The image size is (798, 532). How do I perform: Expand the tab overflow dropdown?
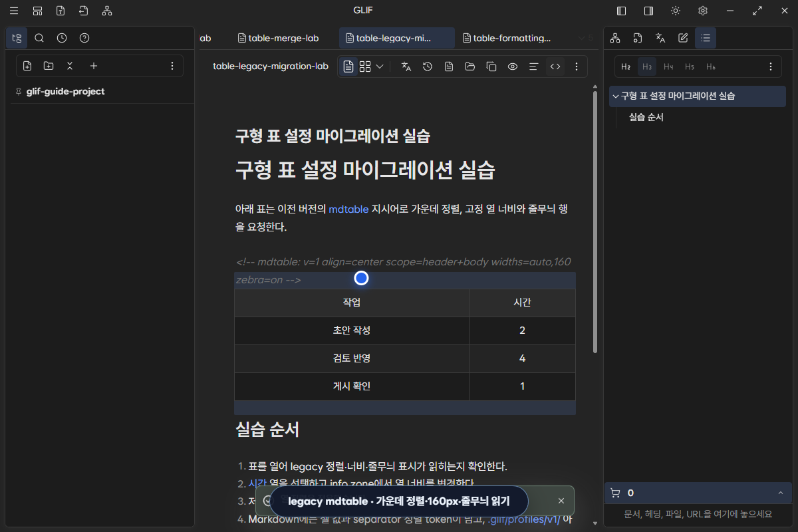pyautogui.click(x=585, y=38)
